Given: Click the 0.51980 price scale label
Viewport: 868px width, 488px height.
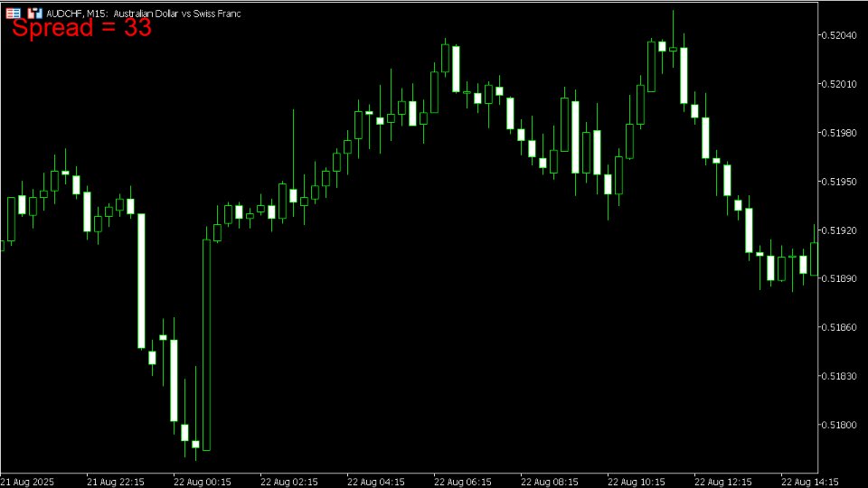Looking at the screenshot, I should coord(839,133).
